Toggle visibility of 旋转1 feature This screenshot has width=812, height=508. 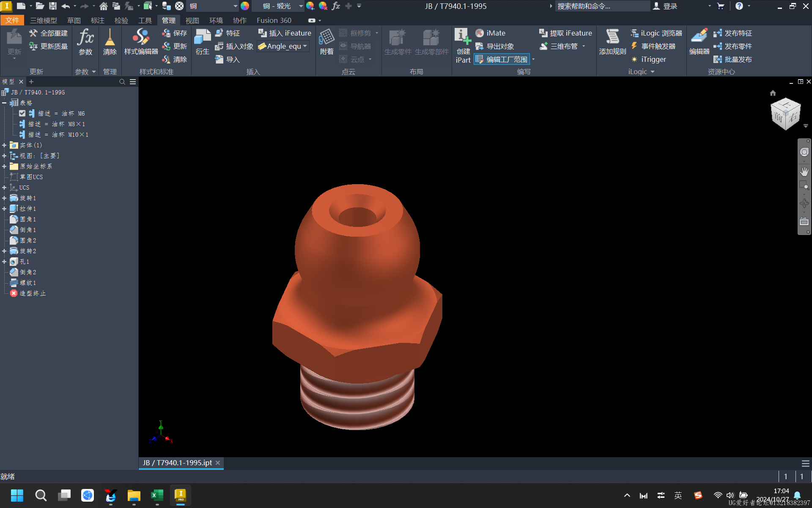click(x=26, y=198)
